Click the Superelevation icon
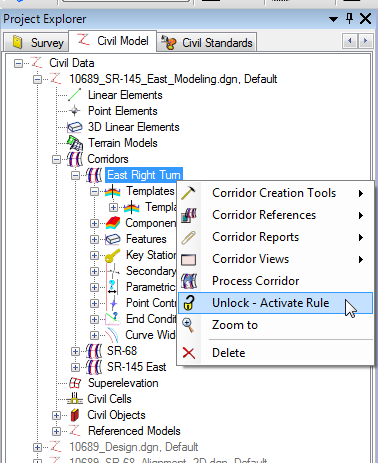This screenshot has height=463, width=378. (x=75, y=383)
